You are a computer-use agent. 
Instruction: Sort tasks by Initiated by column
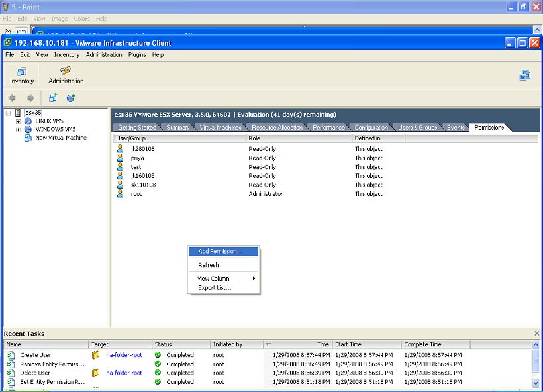click(x=236, y=344)
